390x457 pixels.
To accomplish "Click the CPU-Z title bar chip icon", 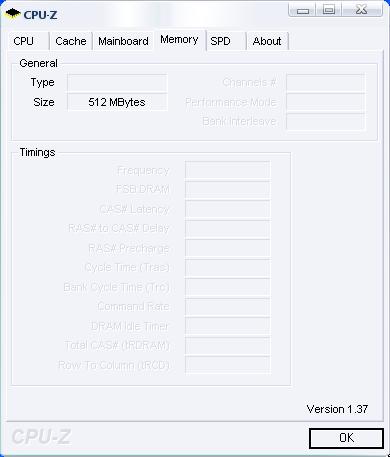I will pos(13,14).
